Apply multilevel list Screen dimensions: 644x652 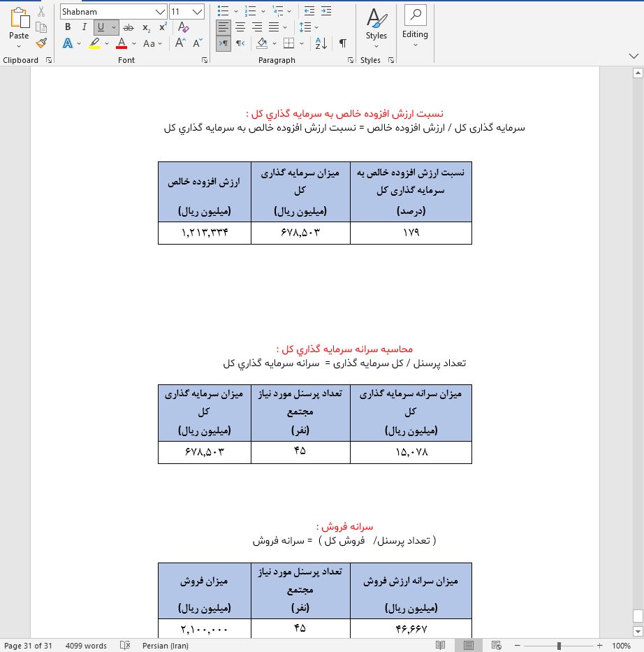tap(277, 11)
